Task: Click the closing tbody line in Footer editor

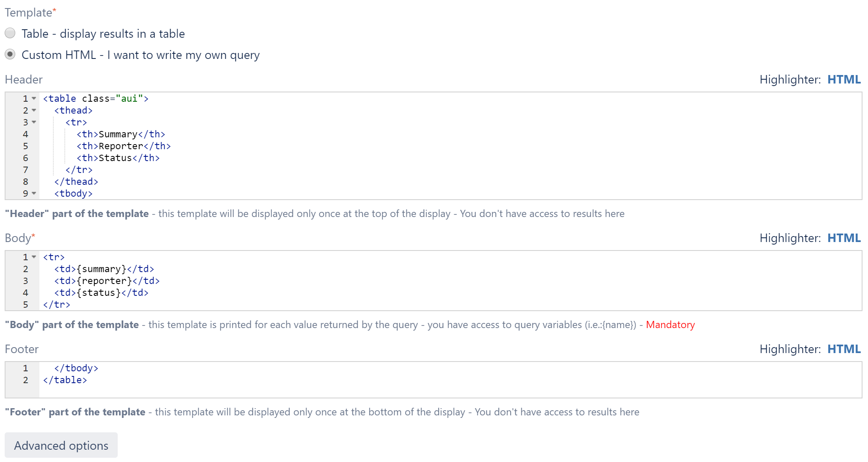Action: pos(76,368)
